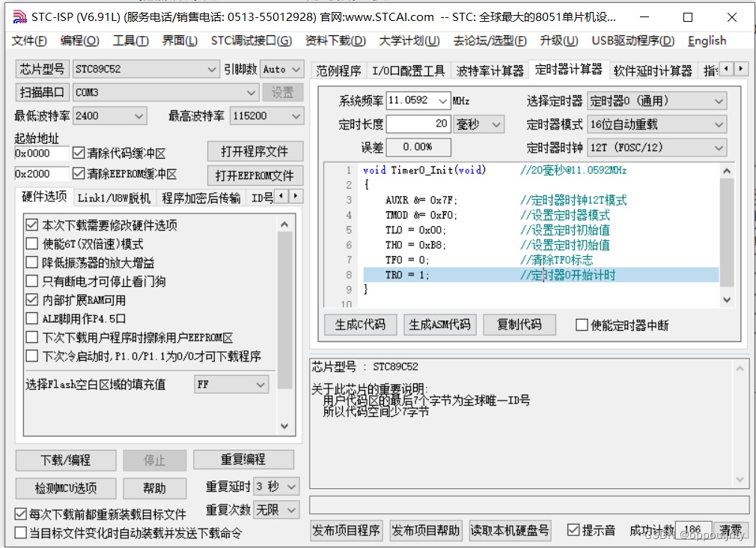This screenshot has height=548, width=756.
Task: Check 下次冷启动时P1.0/P1.1为0/0才可下载程序
Action: [x=32, y=356]
